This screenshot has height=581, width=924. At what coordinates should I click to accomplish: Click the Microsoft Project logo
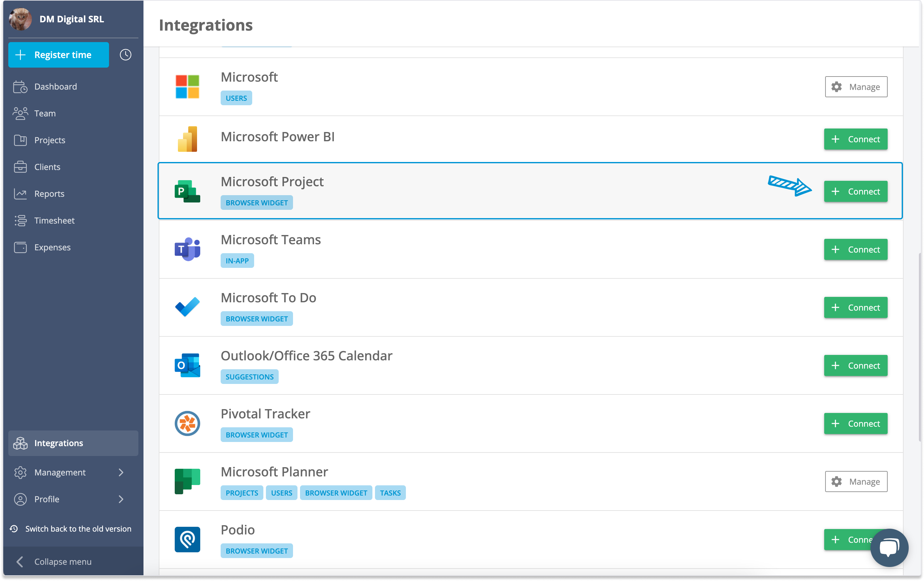(x=187, y=191)
